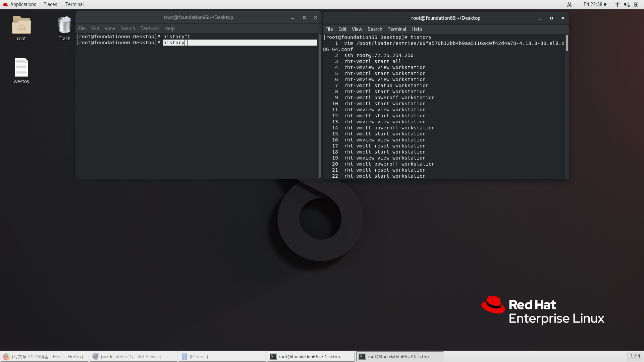Click the battery power icon
Image resolution: width=644 pixels, height=362 pixels.
coord(636,4)
